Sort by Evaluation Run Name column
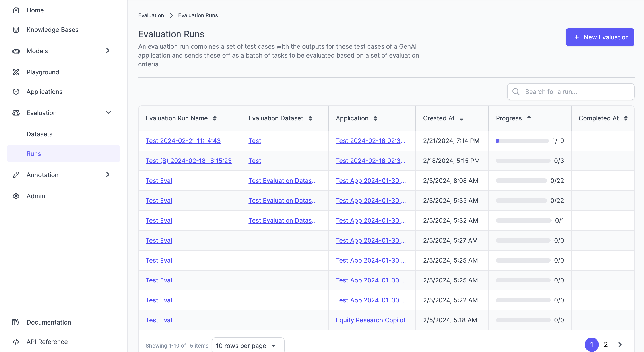Viewport: 644px width, 352px height. (x=215, y=118)
